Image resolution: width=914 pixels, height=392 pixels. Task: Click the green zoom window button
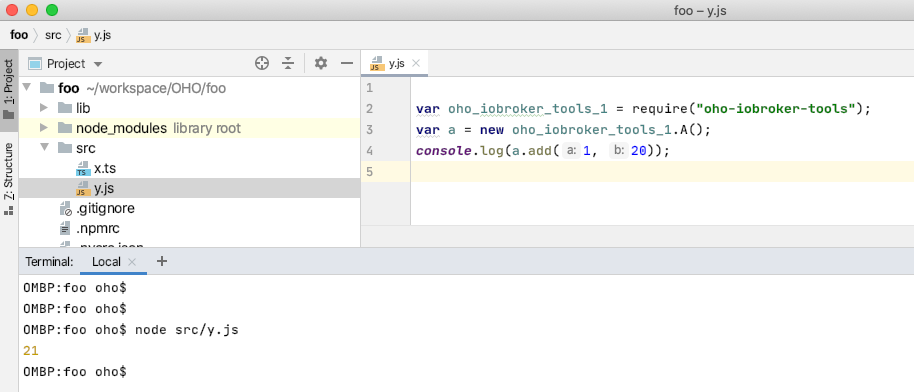(x=52, y=10)
